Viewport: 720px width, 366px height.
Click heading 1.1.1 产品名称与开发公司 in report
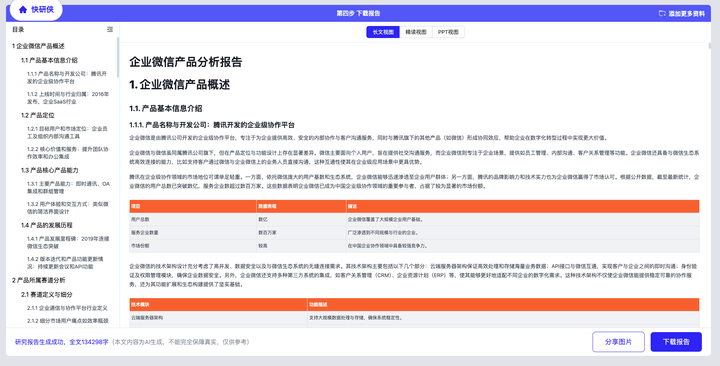pyautogui.click(x=212, y=125)
